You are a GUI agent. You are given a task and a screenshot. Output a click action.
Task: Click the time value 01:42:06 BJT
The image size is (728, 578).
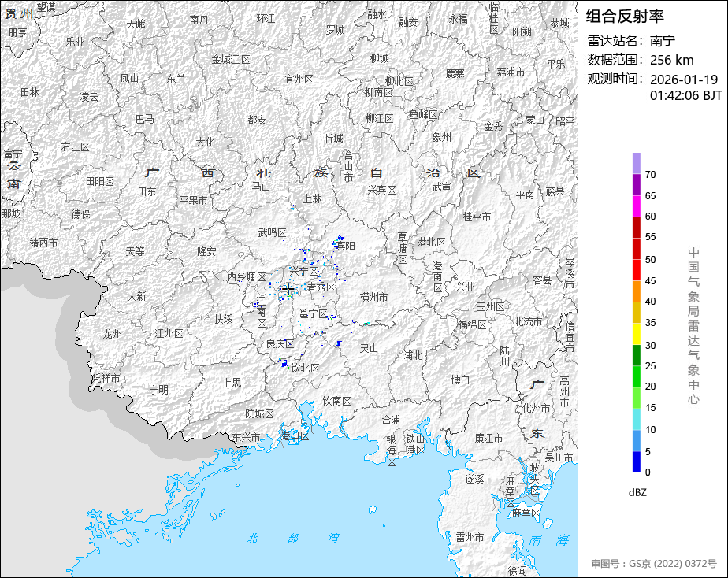(x=685, y=95)
